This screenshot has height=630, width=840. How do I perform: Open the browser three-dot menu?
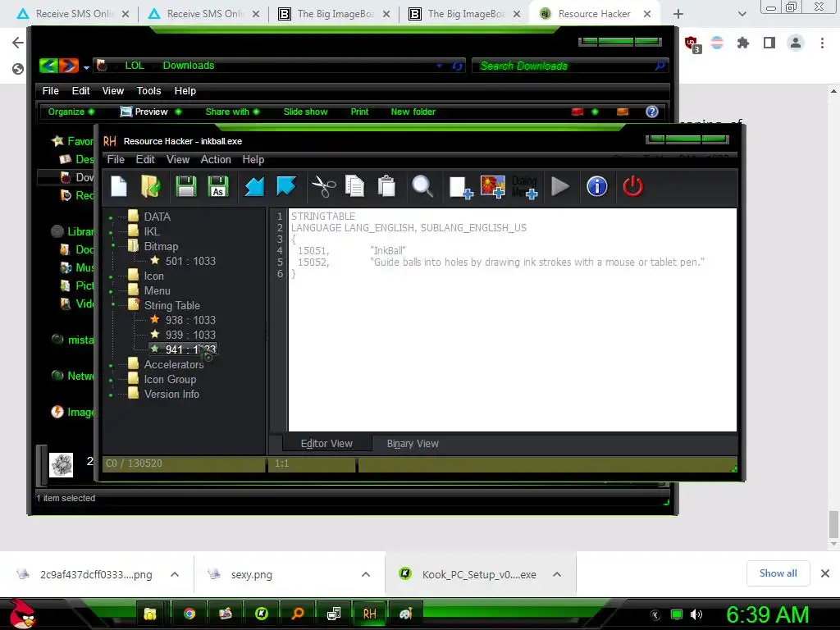(x=822, y=43)
